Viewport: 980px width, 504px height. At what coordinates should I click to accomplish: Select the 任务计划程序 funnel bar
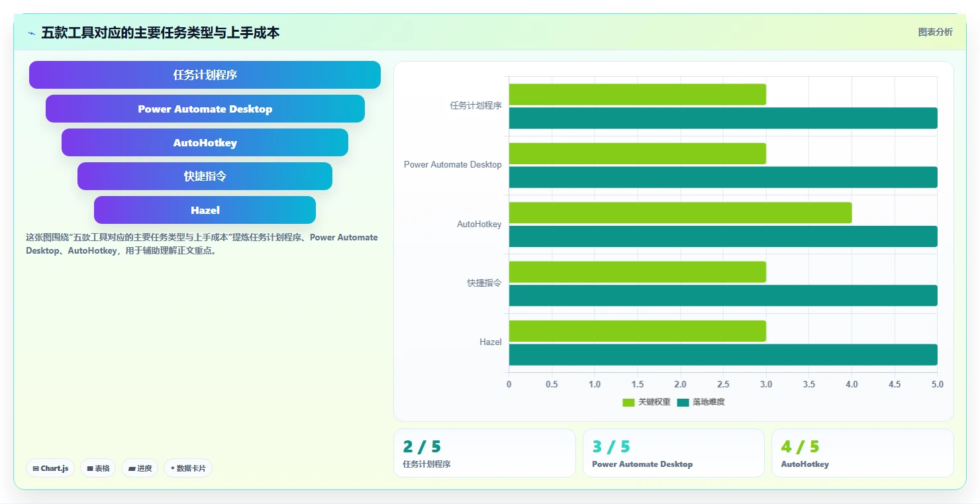click(x=205, y=75)
